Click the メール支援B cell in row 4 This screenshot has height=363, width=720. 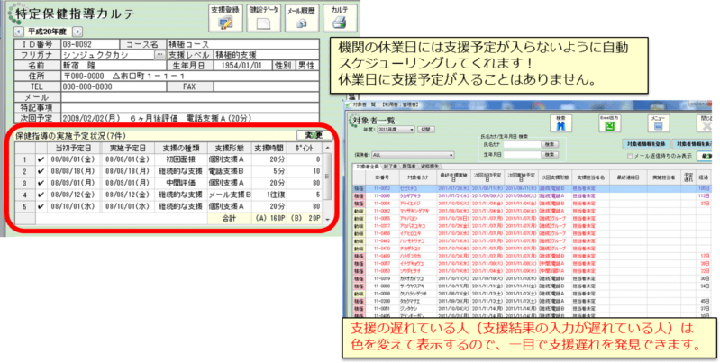pos(229,195)
